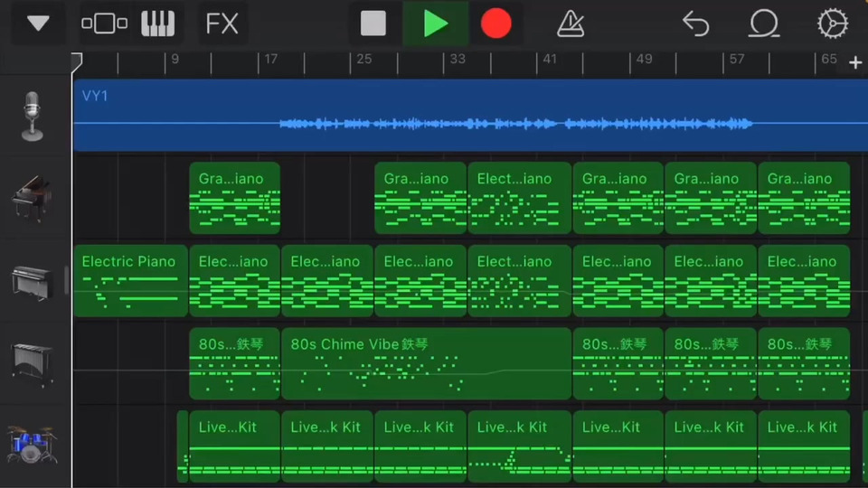Select Live...k Kit region at bar 60

pyautogui.click(x=804, y=446)
